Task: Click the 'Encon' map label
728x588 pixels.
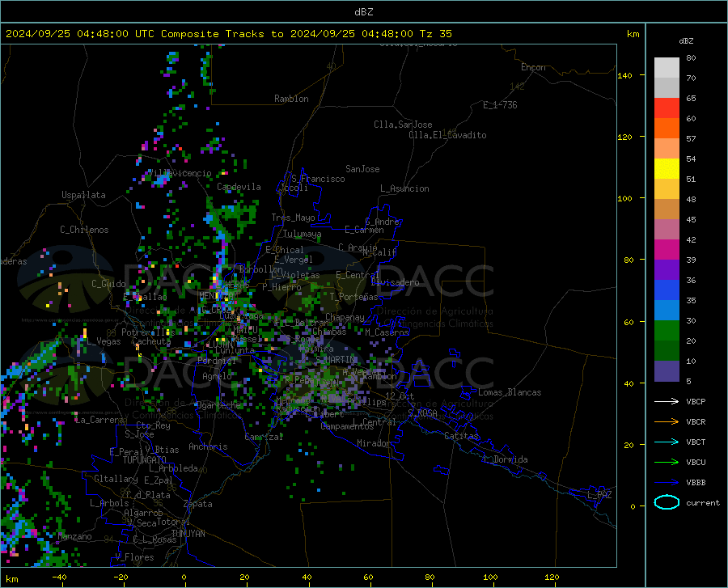Action: pos(533,67)
